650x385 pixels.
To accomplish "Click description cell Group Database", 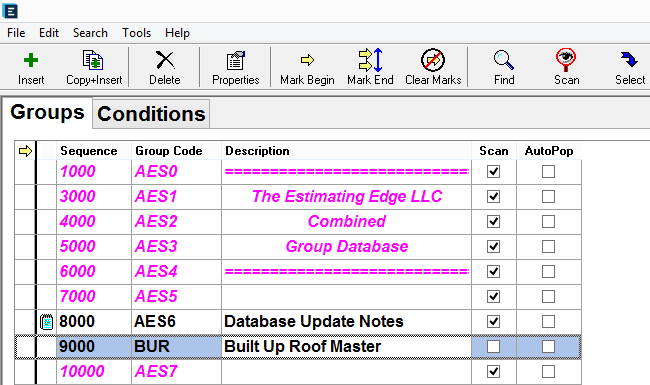I will 347,247.
